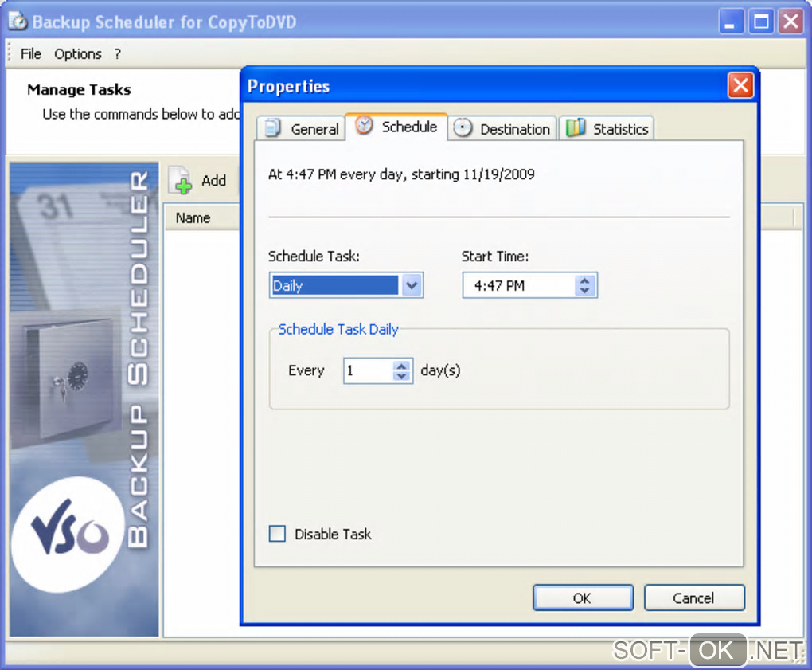
Task: Open the Statistics tab
Action: (x=607, y=128)
